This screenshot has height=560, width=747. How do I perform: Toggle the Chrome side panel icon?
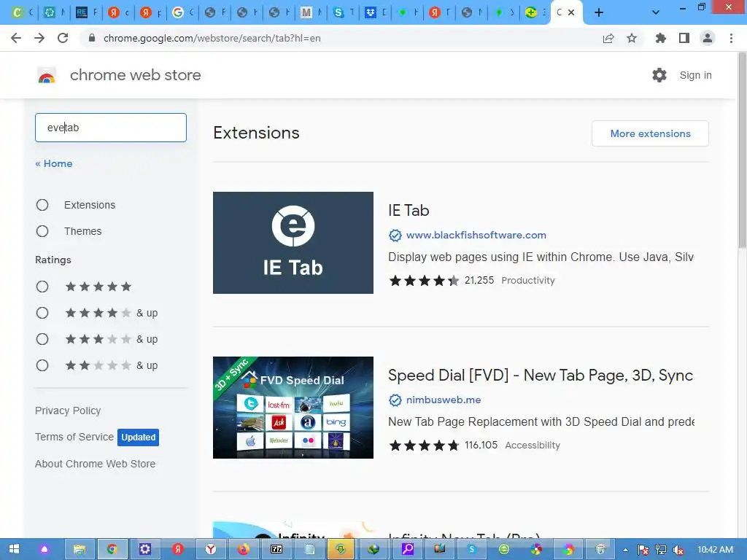tap(684, 38)
